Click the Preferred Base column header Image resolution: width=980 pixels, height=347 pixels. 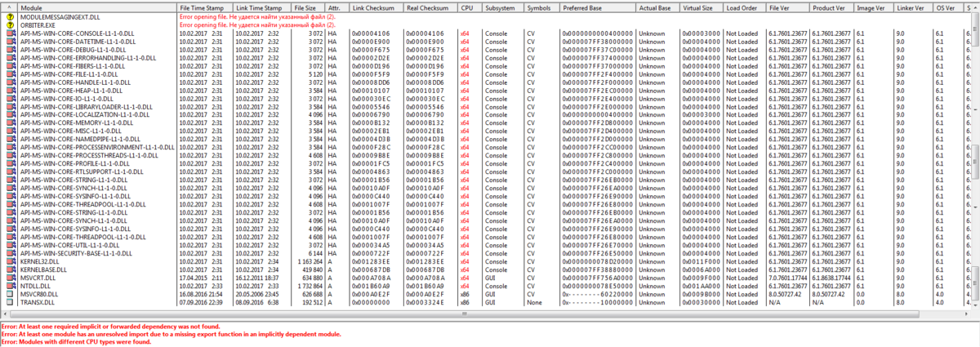[598, 7]
